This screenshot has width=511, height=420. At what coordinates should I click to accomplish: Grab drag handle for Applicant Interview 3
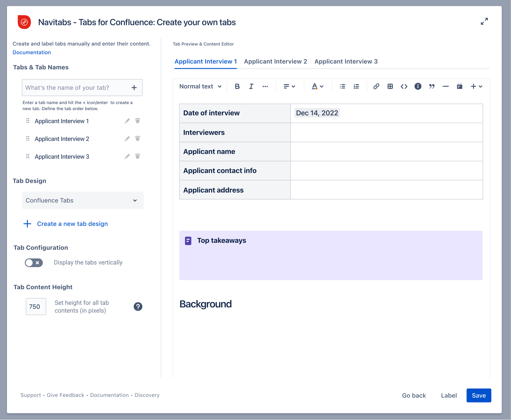pos(28,156)
